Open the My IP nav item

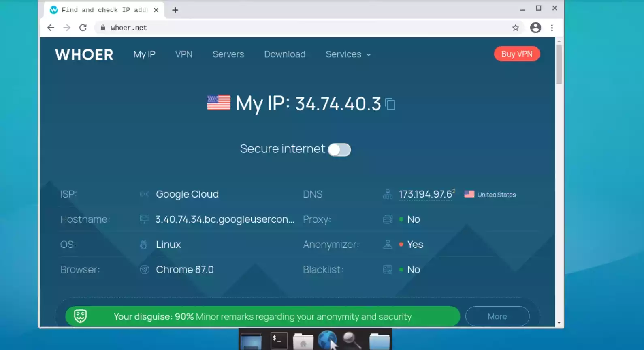(x=145, y=54)
